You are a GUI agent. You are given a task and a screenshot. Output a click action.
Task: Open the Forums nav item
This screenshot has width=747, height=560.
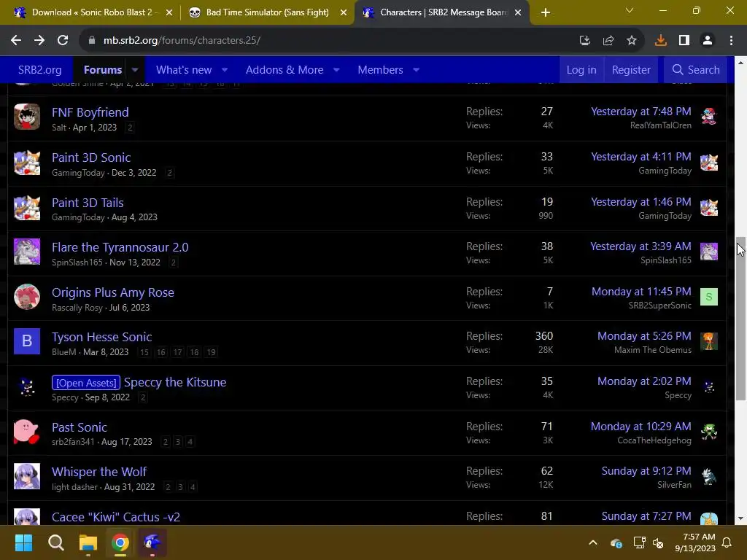tap(103, 70)
